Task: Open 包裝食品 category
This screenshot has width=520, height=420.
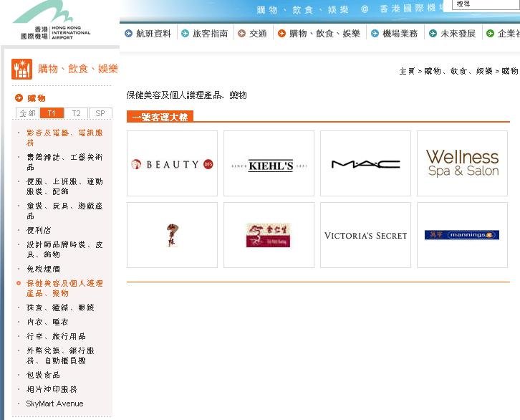Action: pyautogui.click(x=43, y=375)
